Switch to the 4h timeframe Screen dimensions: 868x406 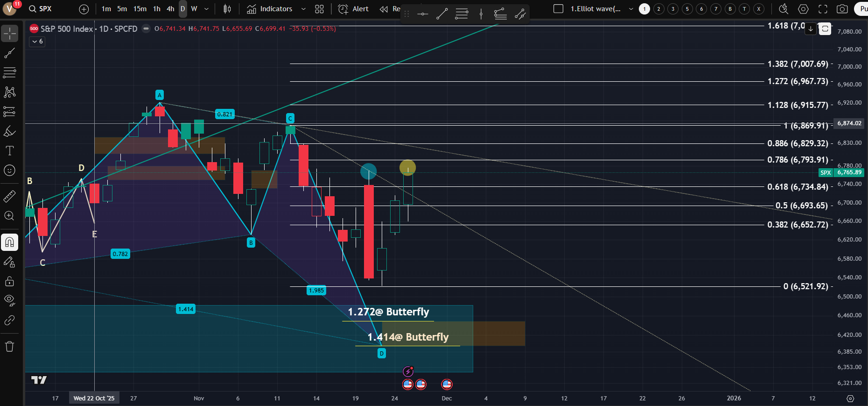[170, 9]
